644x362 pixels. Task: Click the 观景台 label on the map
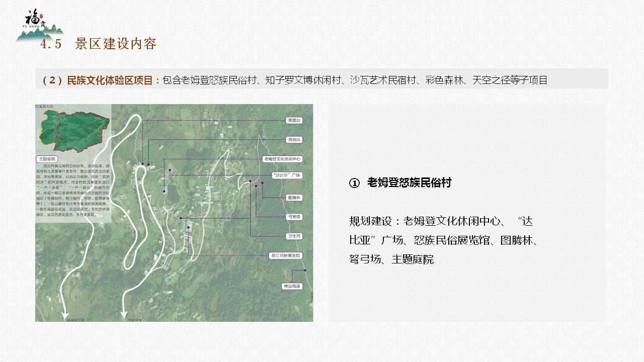click(x=294, y=121)
